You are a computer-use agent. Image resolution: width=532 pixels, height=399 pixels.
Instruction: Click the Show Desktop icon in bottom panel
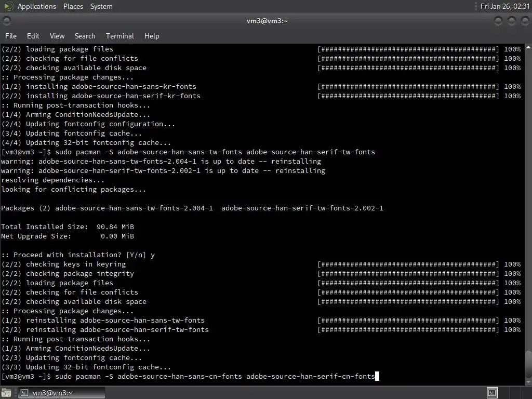6,393
